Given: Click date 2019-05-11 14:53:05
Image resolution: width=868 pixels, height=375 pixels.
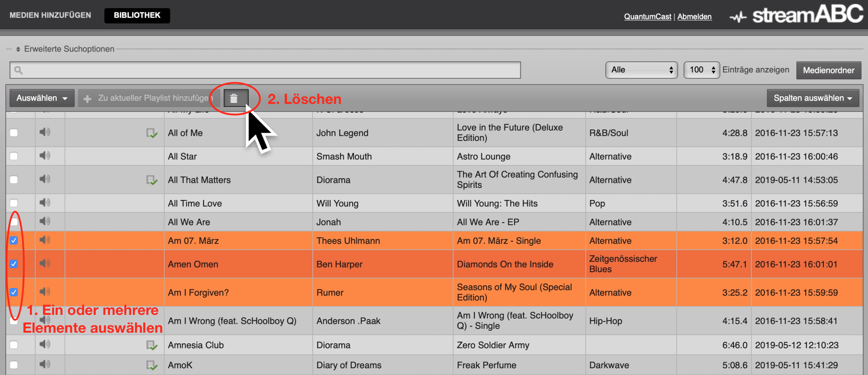Looking at the screenshot, I should point(796,180).
